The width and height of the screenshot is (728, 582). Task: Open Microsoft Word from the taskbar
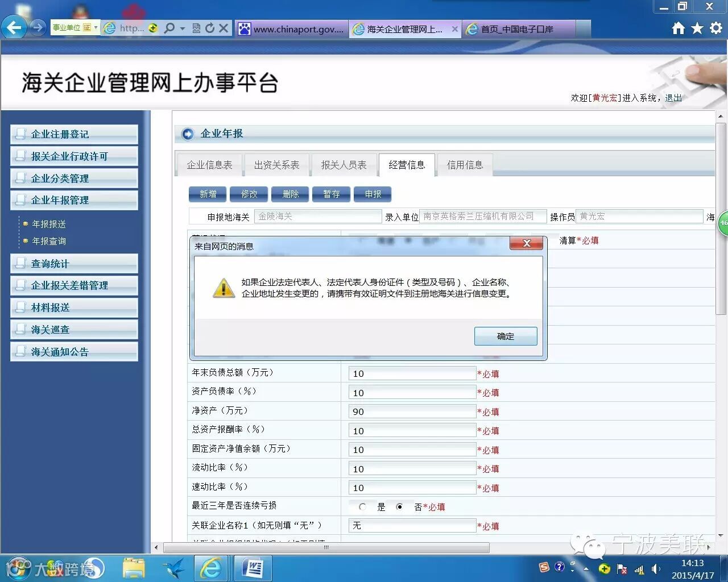(253, 568)
